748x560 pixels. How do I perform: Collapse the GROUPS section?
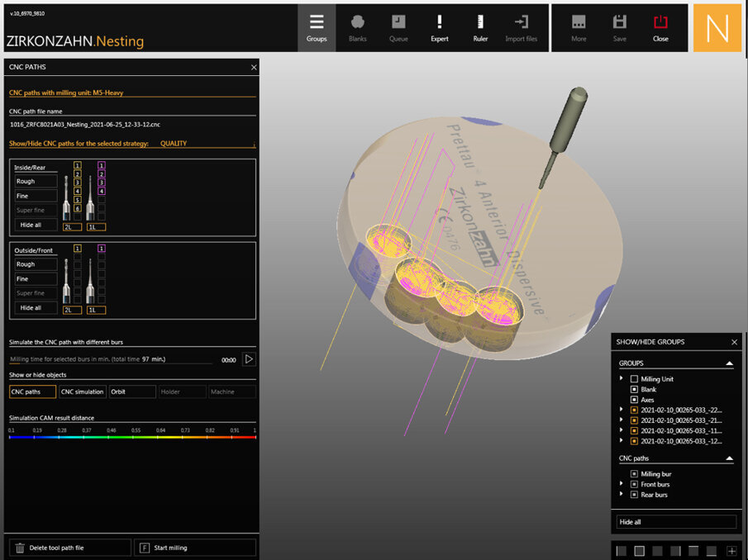click(728, 363)
